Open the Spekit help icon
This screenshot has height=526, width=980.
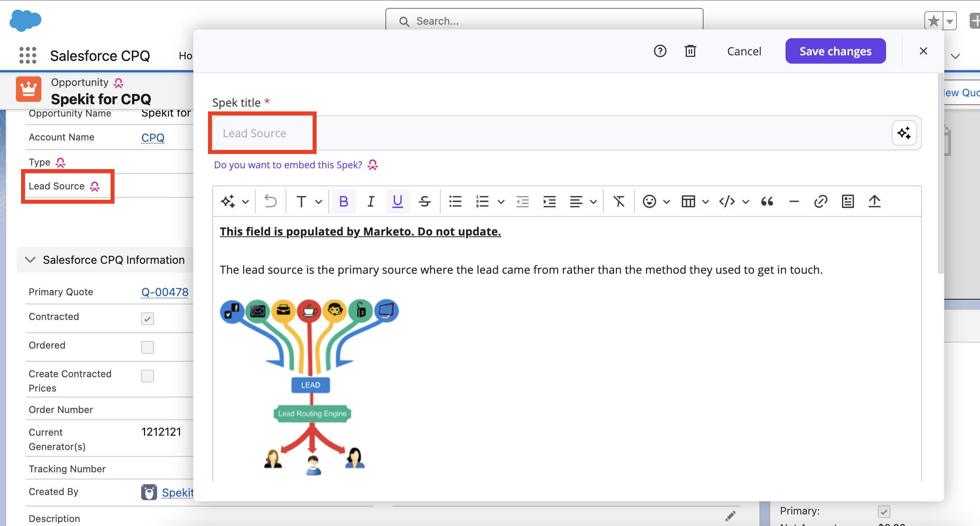coord(660,51)
